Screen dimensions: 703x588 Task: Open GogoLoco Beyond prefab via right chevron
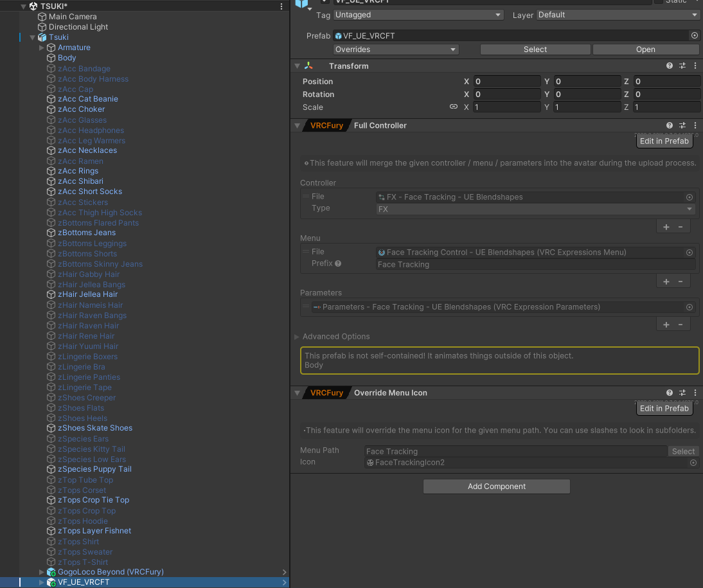tap(284, 572)
